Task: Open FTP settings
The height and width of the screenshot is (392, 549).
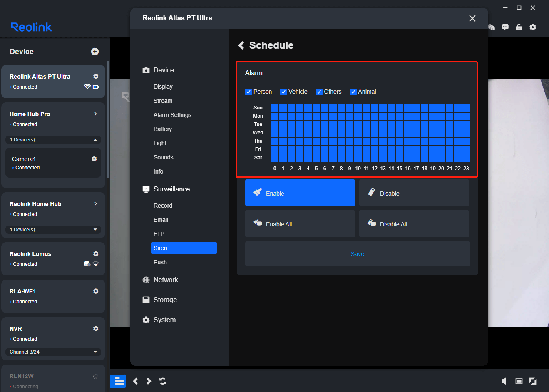Action: pyautogui.click(x=159, y=234)
